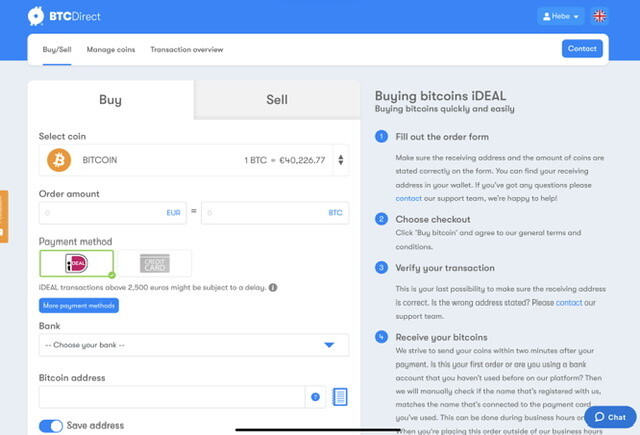Toggle the Save address switch
The height and width of the screenshot is (435, 640).
pos(51,426)
